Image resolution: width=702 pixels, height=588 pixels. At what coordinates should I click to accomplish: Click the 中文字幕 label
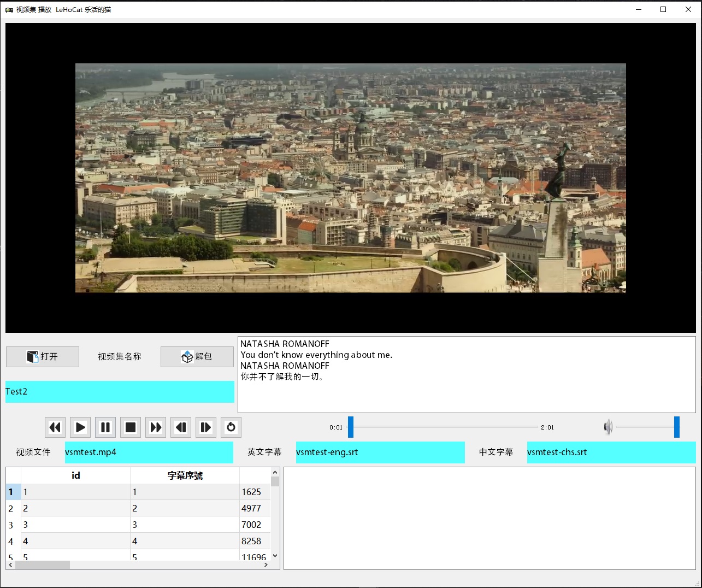click(x=496, y=452)
